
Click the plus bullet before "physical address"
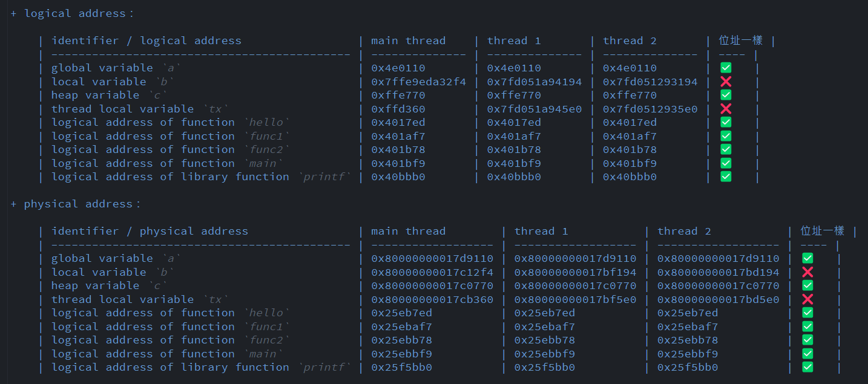(13, 204)
